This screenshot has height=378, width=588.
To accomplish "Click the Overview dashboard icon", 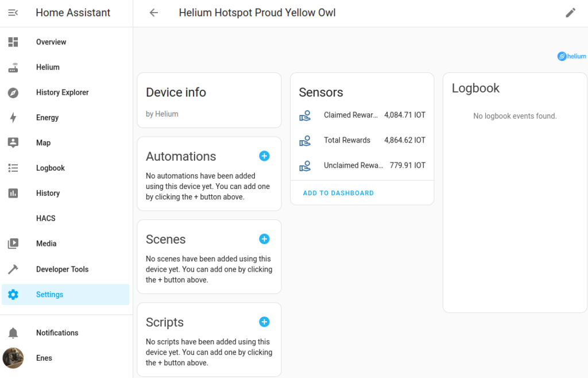I will [13, 42].
